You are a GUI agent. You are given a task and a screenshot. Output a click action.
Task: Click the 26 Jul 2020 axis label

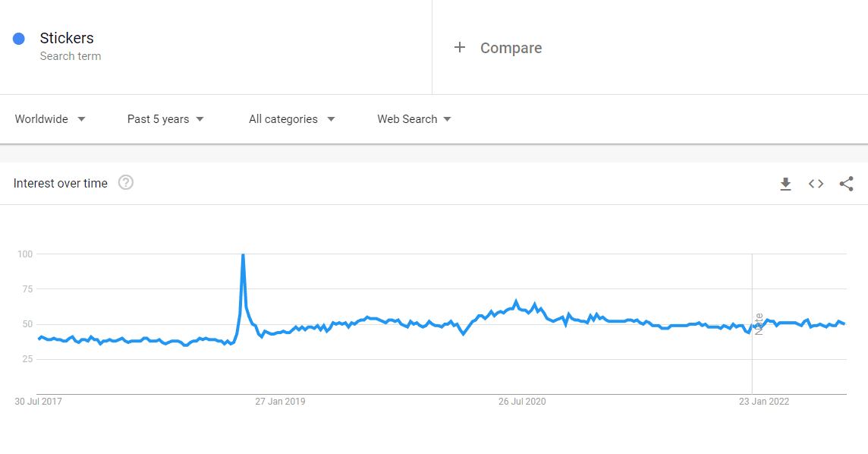(x=522, y=402)
